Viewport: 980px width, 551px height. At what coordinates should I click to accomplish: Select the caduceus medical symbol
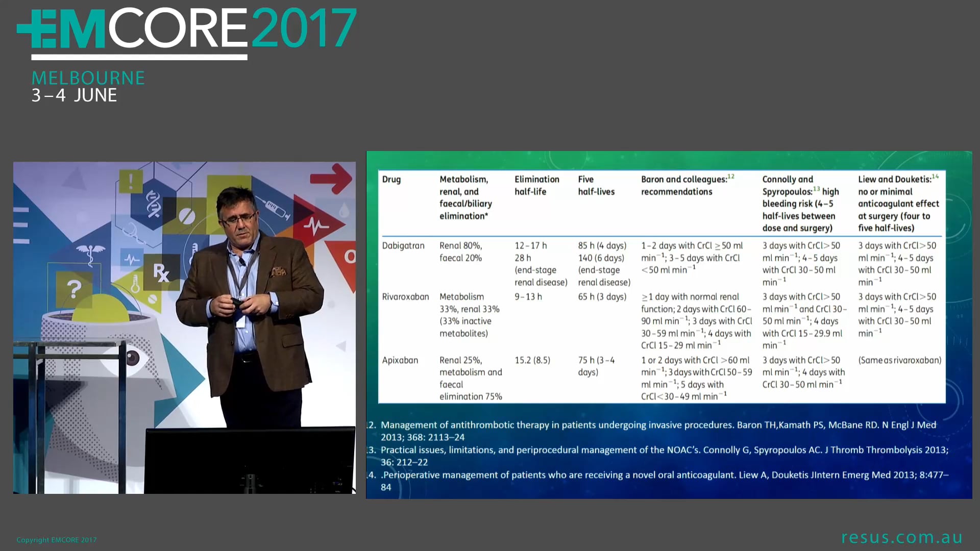click(x=91, y=254)
